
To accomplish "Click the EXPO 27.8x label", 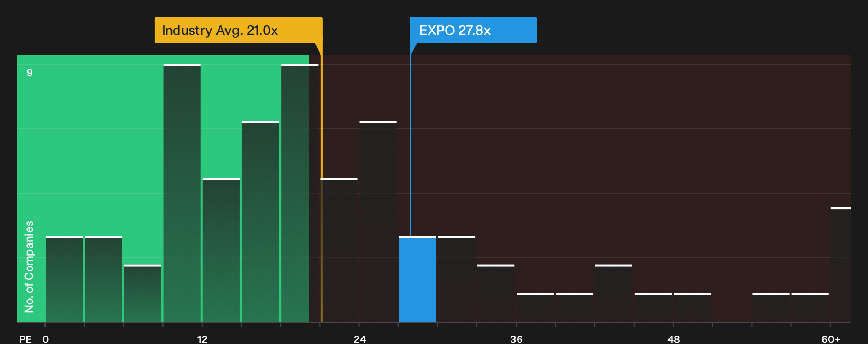I will [473, 30].
